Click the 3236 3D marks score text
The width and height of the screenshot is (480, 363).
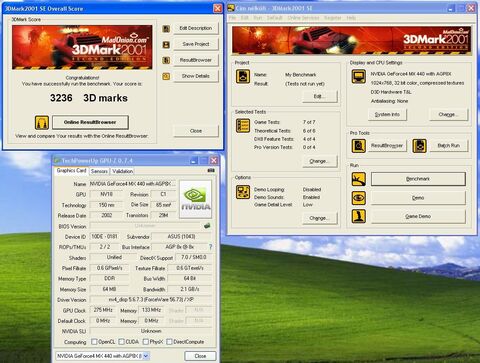click(x=89, y=98)
